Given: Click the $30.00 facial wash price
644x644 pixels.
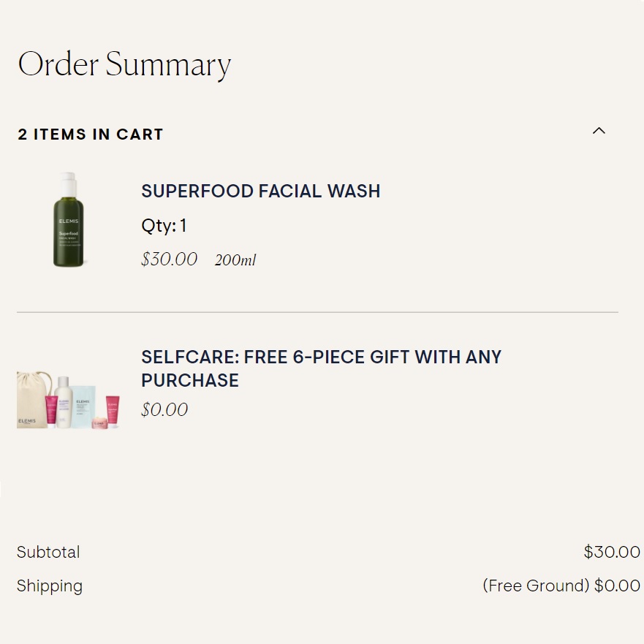Looking at the screenshot, I should 169,260.
